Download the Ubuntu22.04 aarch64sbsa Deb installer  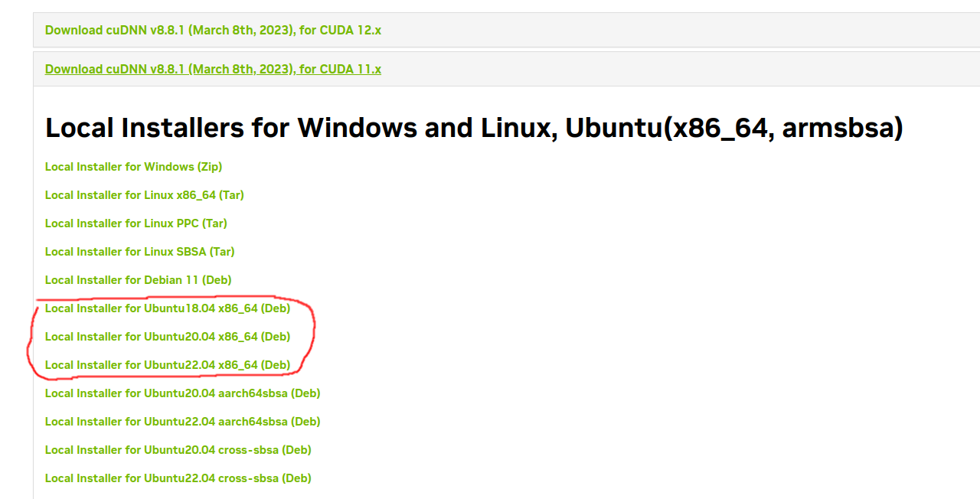(x=182, y=421)
